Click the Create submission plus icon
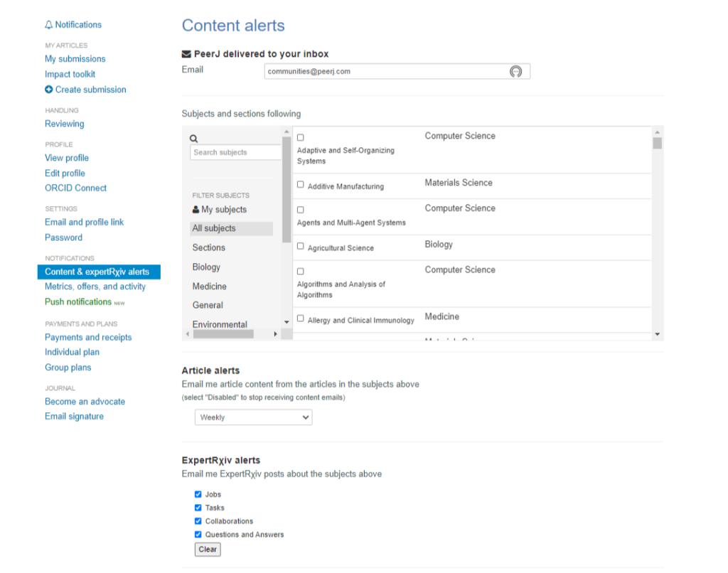Image resolution: width=728 pixels, height=573 pixels. [x=49, y=90]
